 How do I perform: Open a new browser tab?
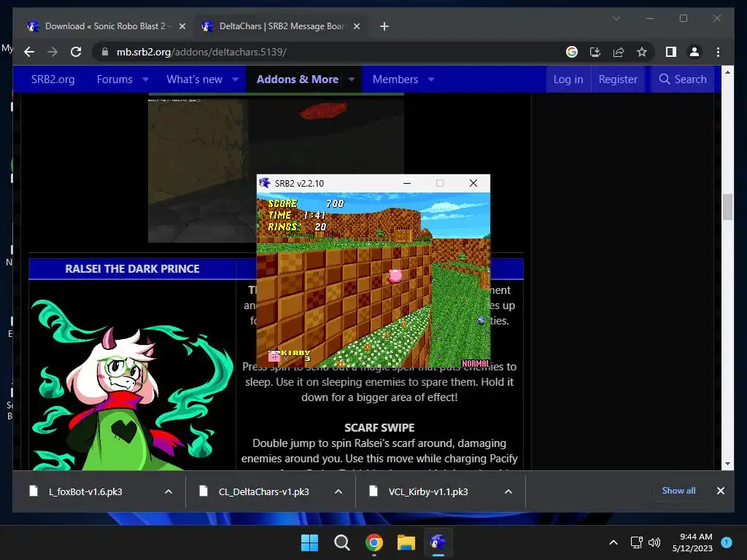point(384,26)
